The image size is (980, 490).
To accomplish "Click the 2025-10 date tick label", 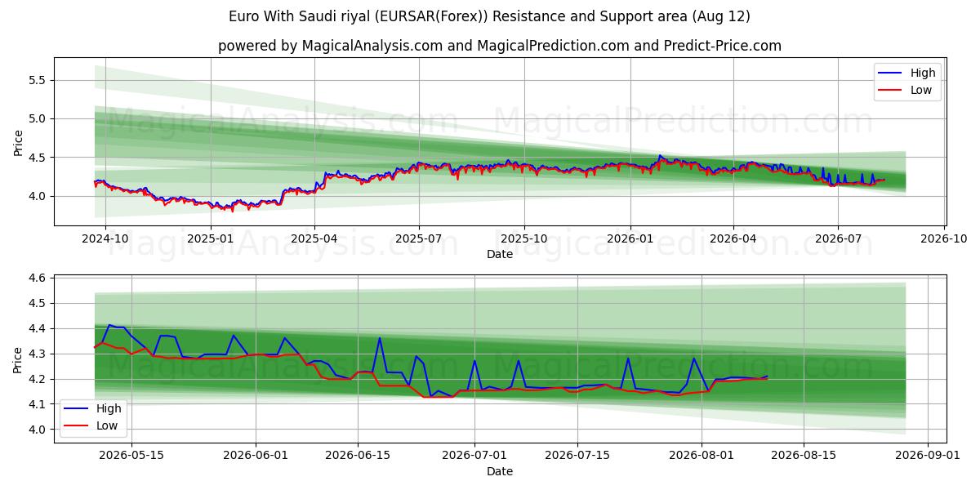I will point(524,239).
